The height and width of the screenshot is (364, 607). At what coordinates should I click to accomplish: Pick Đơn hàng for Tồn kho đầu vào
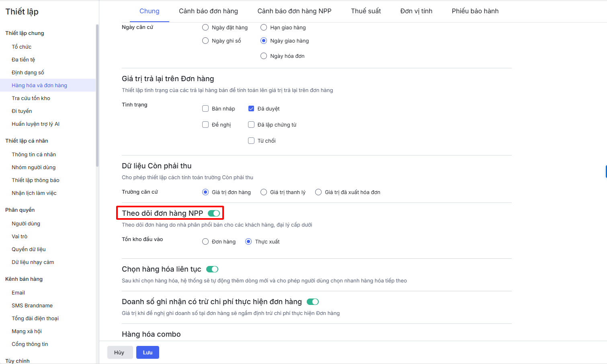205,241
